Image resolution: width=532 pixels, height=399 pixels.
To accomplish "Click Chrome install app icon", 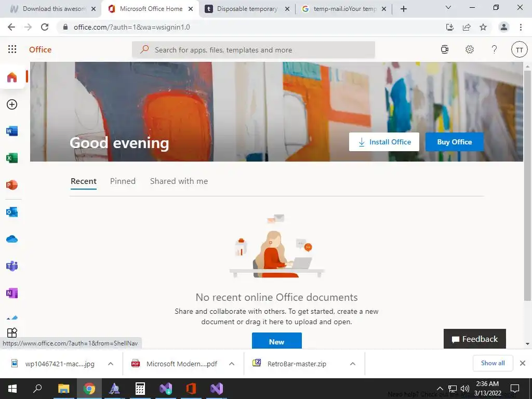I will 450,27.
